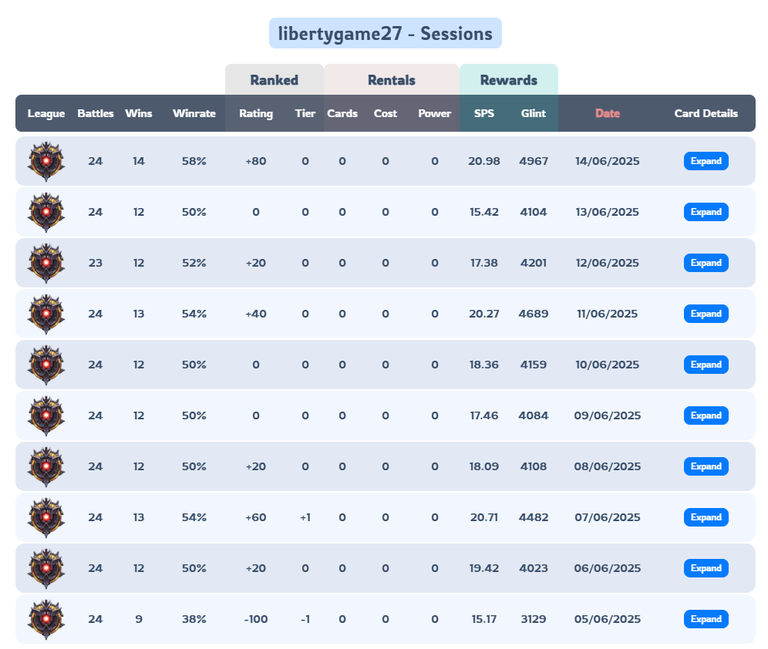Click league badge icon for 06/06/2025 session
768x649 pixels.
pyautogui.click(x=46, y=569)
